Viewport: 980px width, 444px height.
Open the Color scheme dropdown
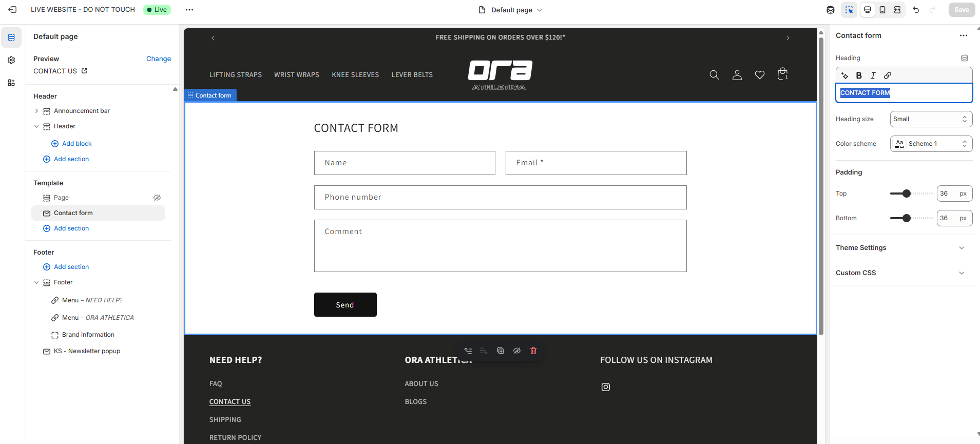[x=931, y=144]
